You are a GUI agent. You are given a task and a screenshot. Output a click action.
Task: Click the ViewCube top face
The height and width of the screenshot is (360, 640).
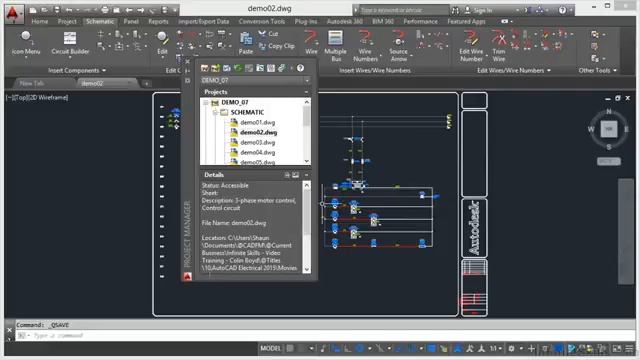tap(609, 129)
